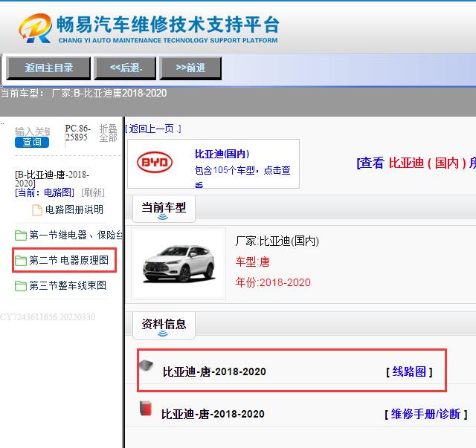Click the [刷新] refresh link
Screen dimensions: 476x448
[93, 192]
